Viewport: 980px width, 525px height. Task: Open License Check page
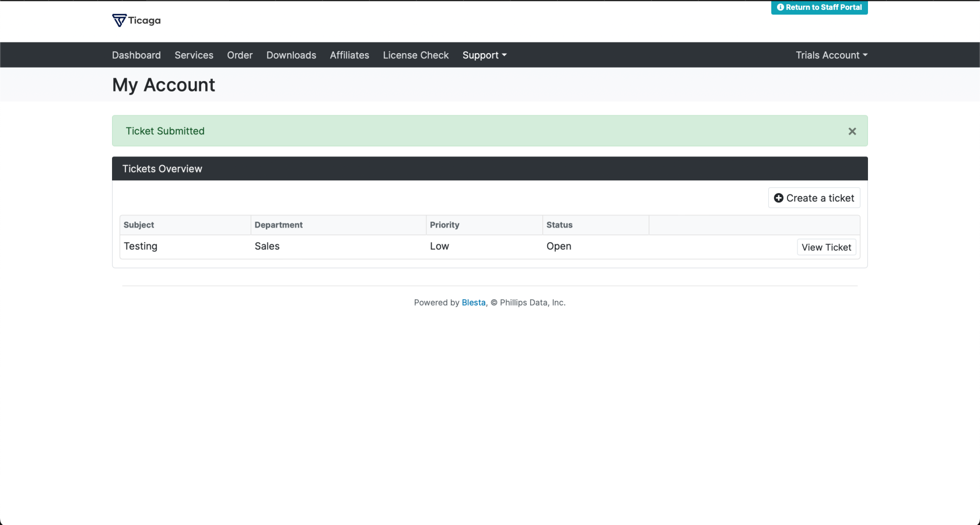coord(416,55)
